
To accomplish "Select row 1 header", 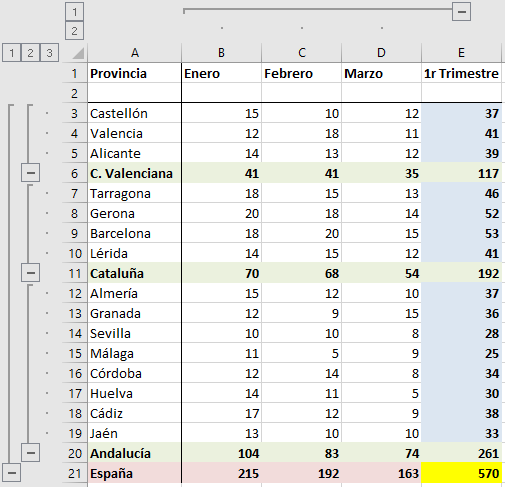I will pos(75,73).
